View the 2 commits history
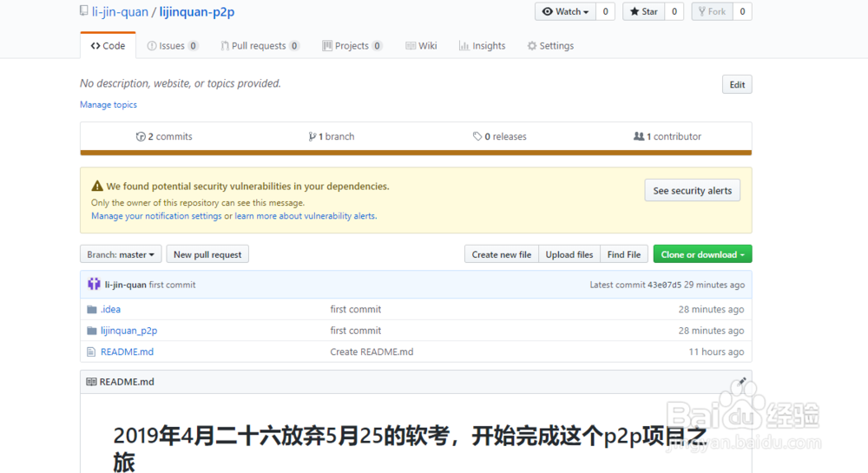868x473 pixels. (164, 136)
